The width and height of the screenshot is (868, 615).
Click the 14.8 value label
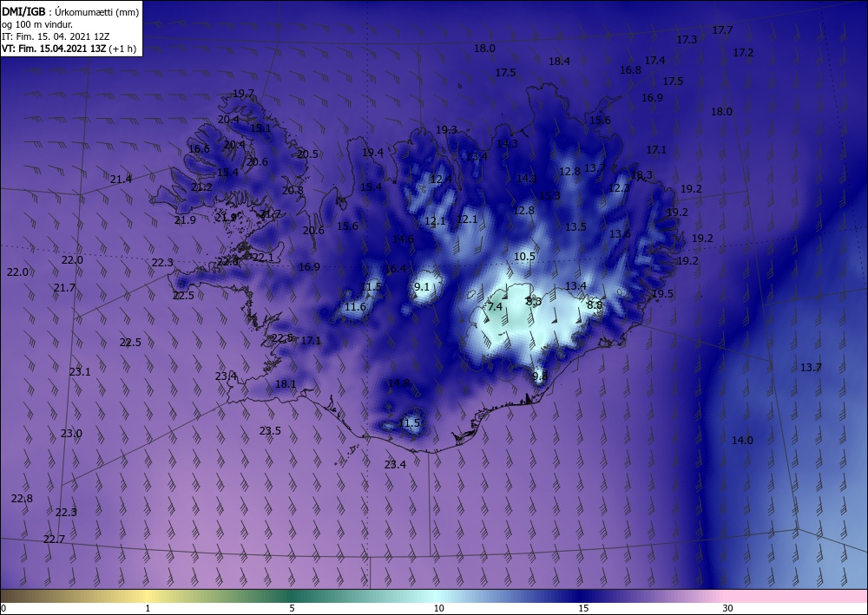pyautogui.click(x=398, y=383)
